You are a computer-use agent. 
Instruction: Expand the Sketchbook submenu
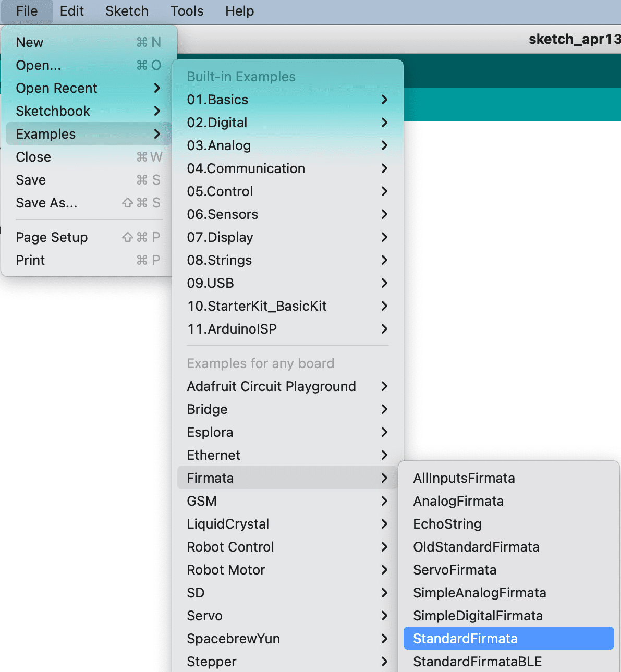coord(89,111)
